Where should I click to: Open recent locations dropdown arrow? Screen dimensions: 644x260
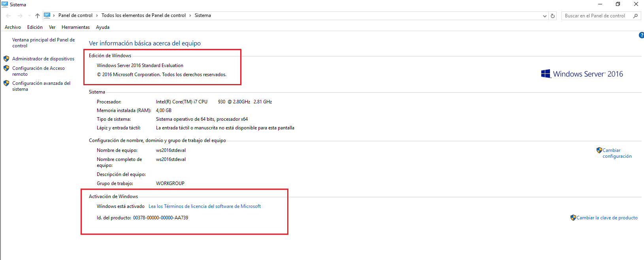(x=29, y=16)
